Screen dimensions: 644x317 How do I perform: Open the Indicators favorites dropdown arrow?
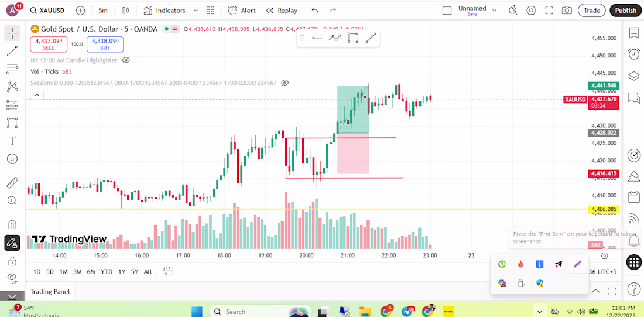pyautogui.click(x=196, y=11)
